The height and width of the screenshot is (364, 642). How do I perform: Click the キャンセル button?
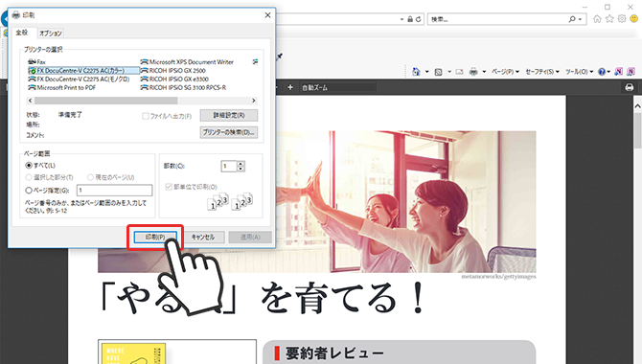point(203,237)
